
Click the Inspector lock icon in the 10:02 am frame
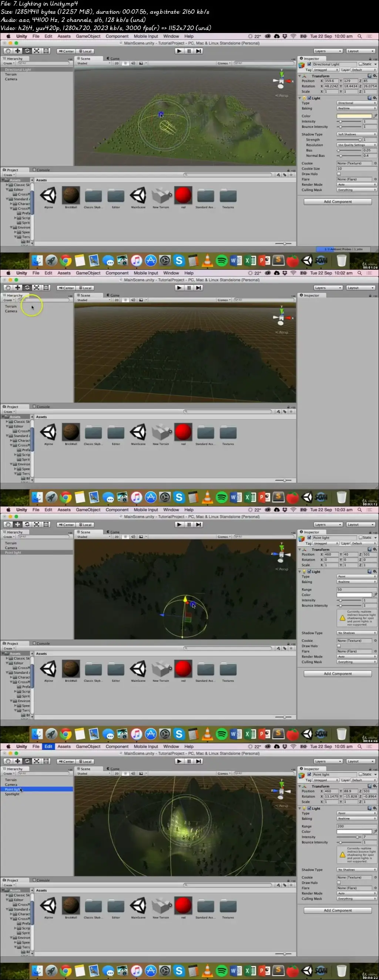(370, 296)
